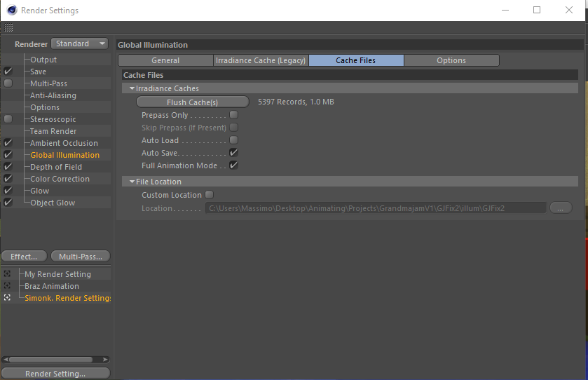Check the Prepass Only option
The height and width of the screenshot is (380, 588).
coord(233,115)
